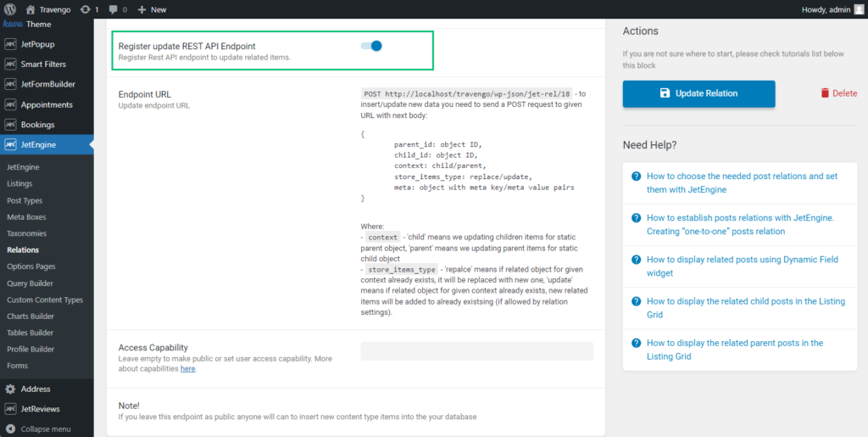This screenshot has height=437, width=868.
Task: Open the Charts Builder submenu item
Action: [31, 317]
